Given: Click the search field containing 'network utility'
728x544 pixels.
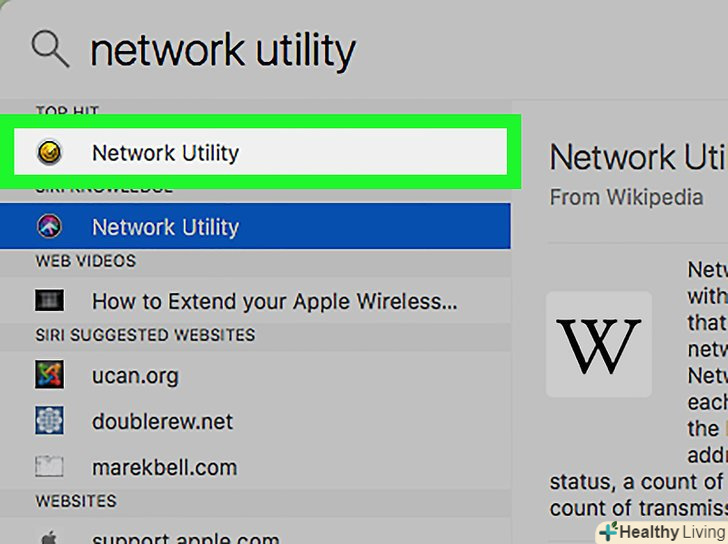Looking at the screenshot, I should coord(222,49).
